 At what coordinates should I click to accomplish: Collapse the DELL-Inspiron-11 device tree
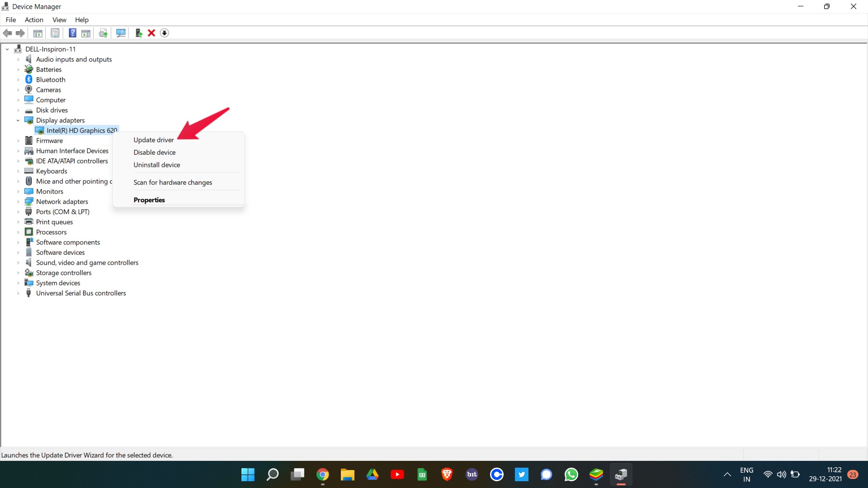coord(7,49)
